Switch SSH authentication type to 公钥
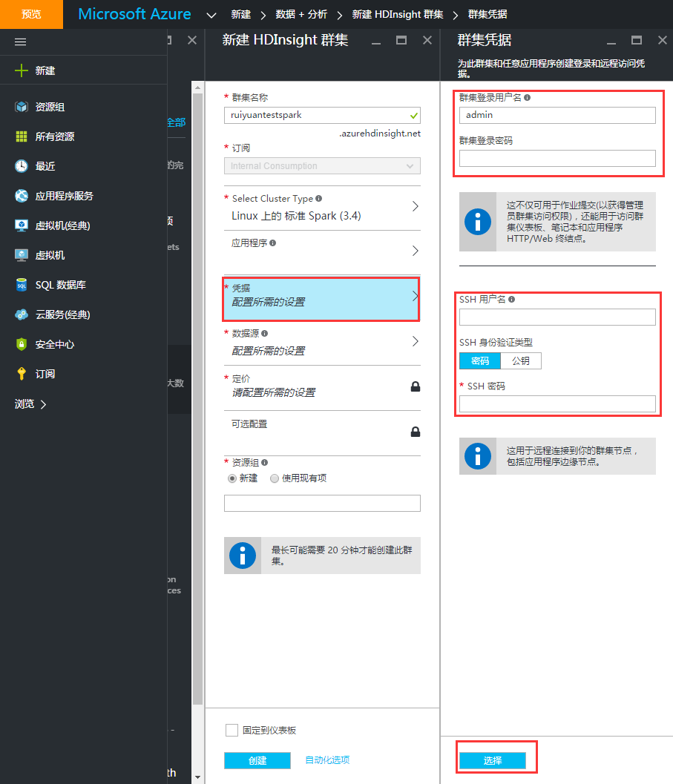673x784 pixels. pyautogui.click(x=521, y=361)
